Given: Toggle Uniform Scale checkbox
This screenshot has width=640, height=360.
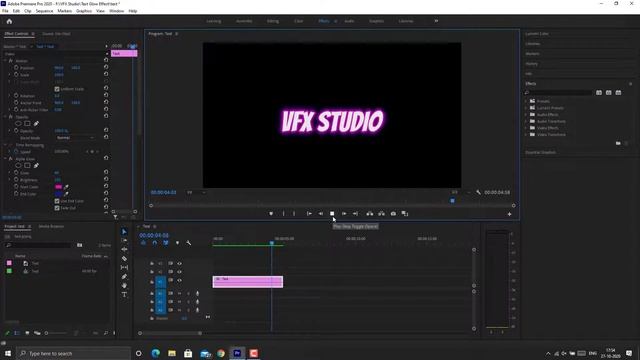Looking at the screenshot, I should point(57,89).
